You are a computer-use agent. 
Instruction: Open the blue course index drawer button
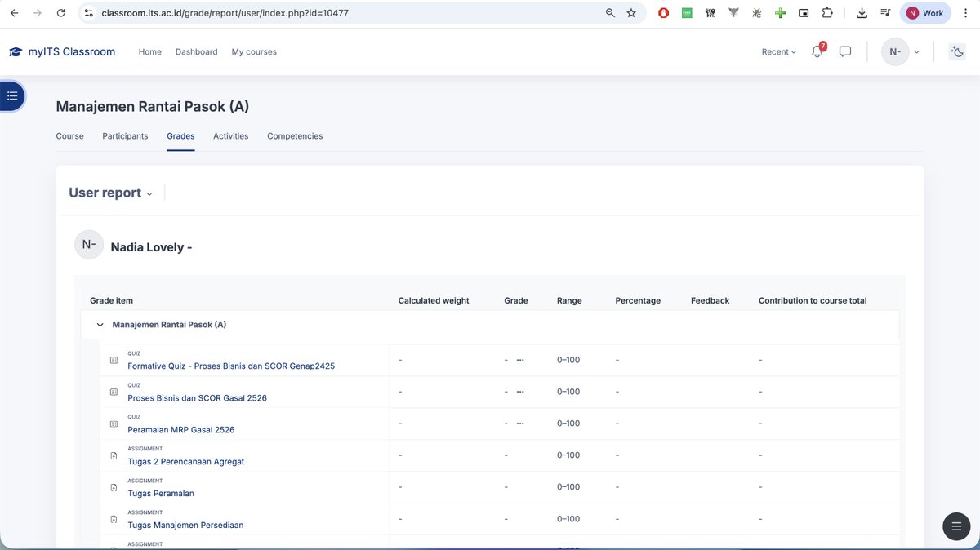(11, 96)
